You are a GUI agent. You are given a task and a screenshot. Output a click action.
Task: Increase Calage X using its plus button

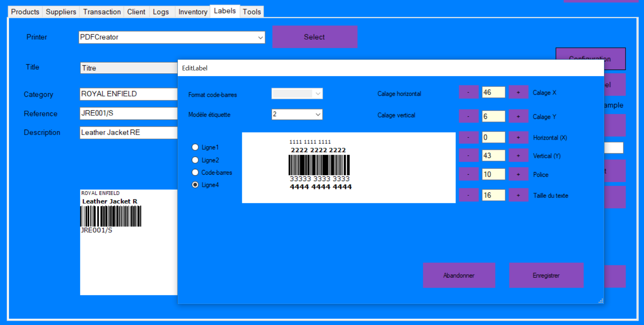point(518,92)
